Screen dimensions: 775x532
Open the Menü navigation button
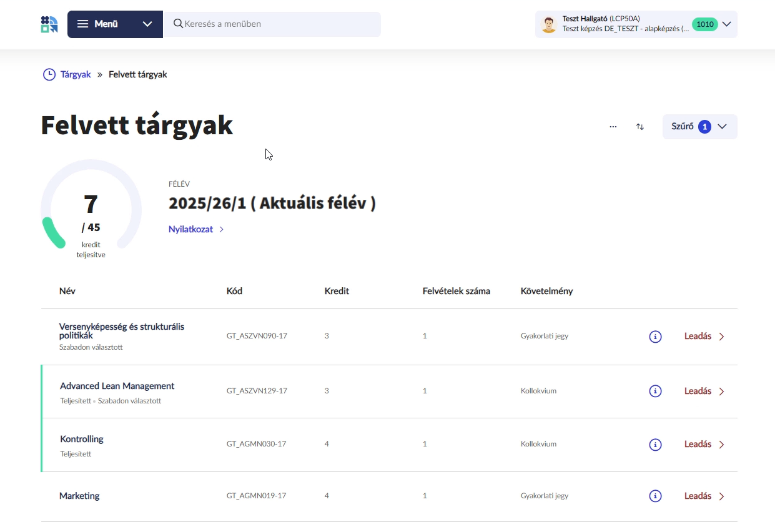tap(106, 24)
